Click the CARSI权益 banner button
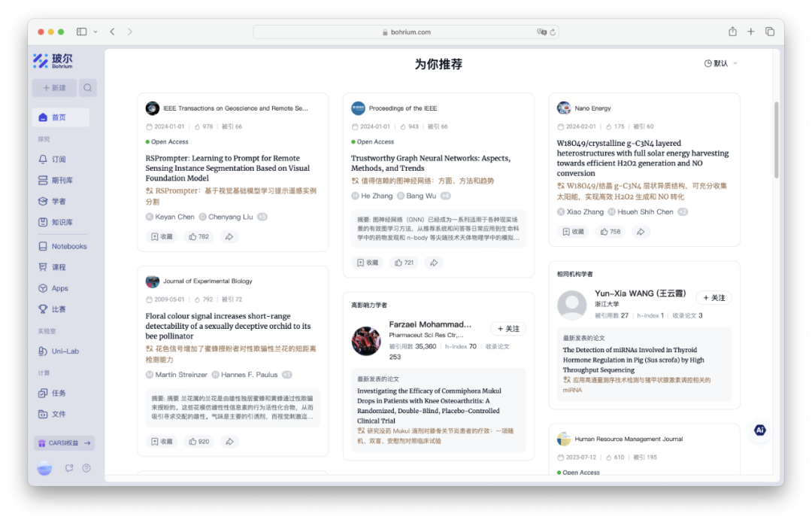812x523 pixels. 64,443
